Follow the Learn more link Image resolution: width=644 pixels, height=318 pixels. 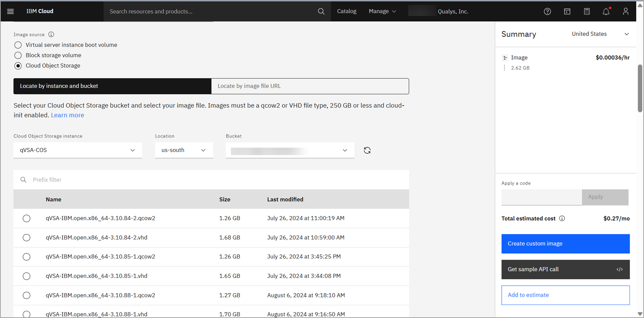tap(67, 115)
